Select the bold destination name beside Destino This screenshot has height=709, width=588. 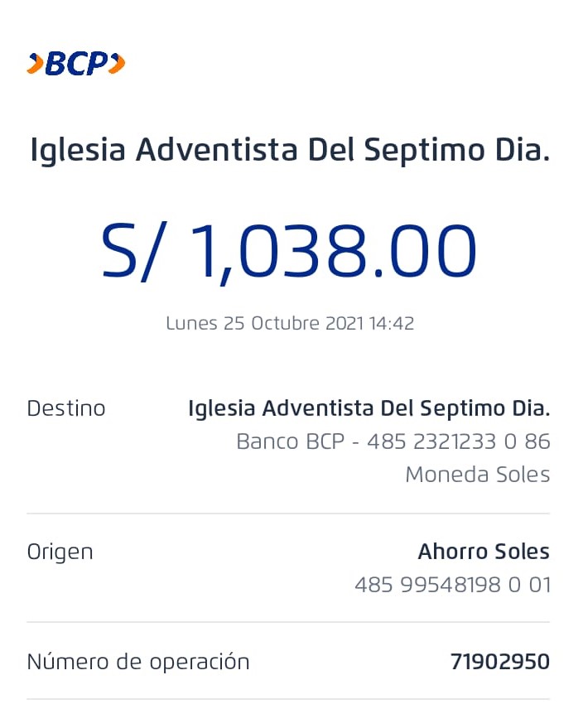click(x=369, y=408)
